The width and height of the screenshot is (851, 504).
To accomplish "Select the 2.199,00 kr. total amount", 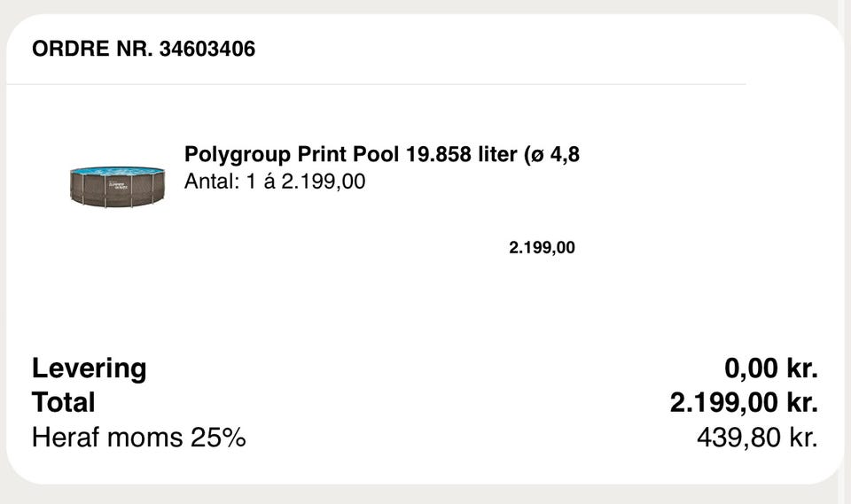I will [x=743, y=403].
